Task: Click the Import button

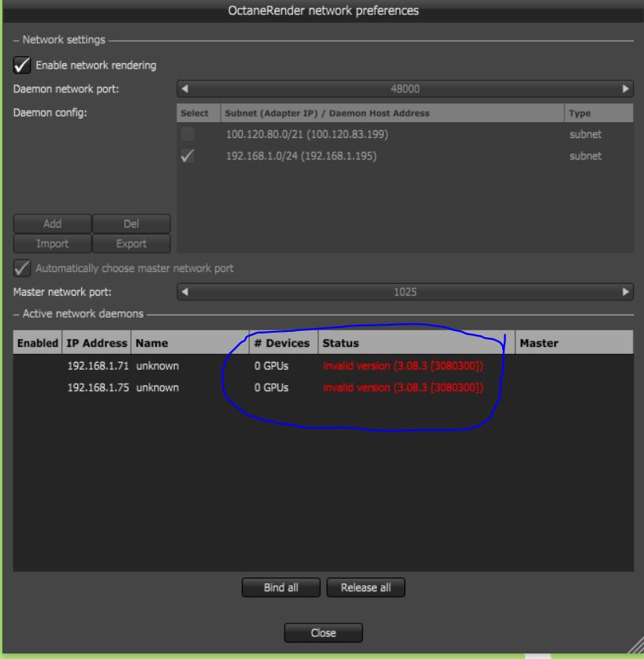Action: click(53, 244)
